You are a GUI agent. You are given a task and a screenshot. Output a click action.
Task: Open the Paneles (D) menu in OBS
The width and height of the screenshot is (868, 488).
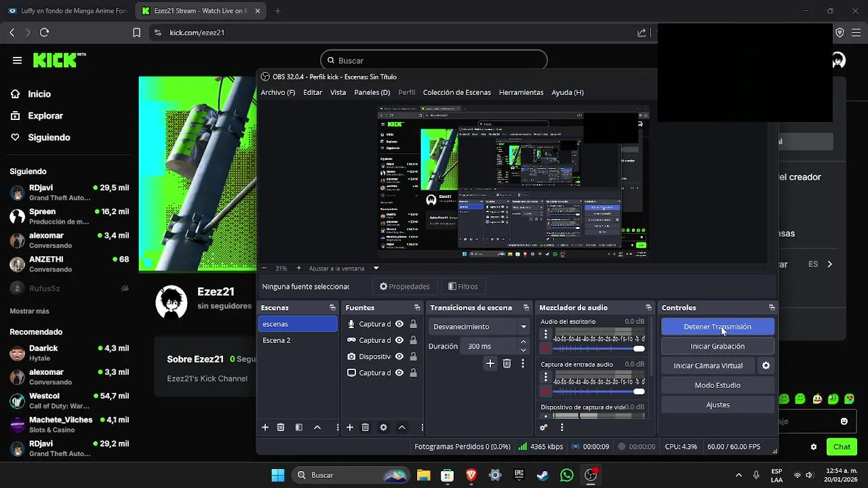pos(372,92)
